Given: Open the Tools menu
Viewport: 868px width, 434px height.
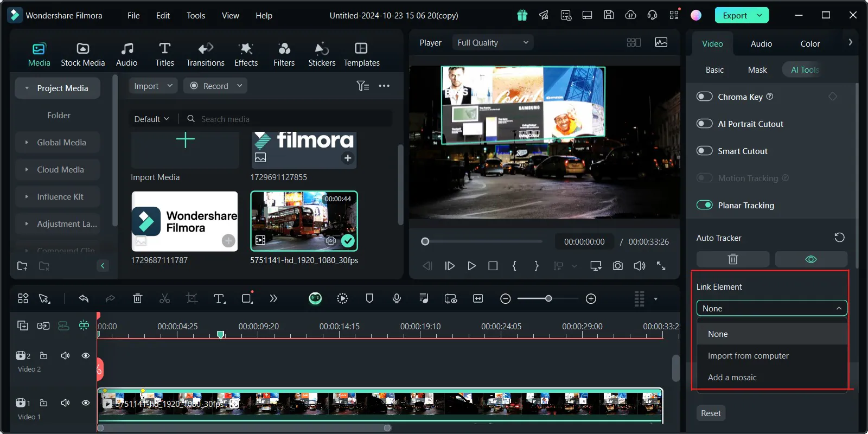Looking at the screenshot, I should (x=196, y=15).
